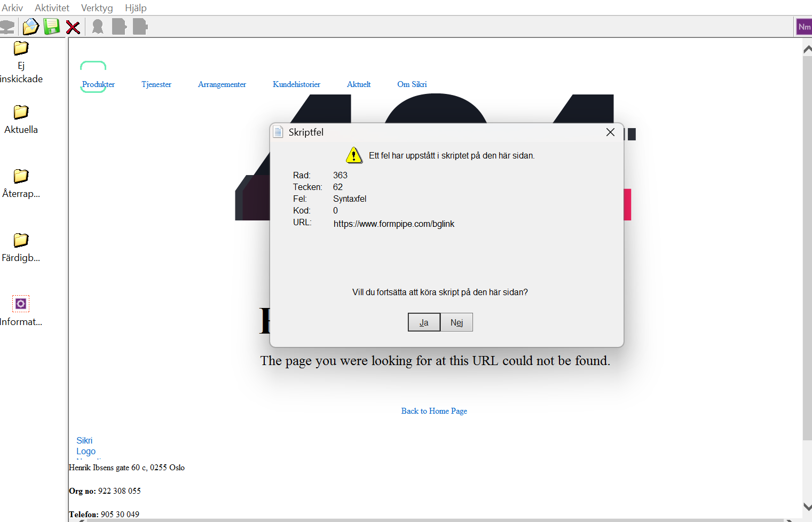812x522 pixels.
Task: Close the Skriptfel dialog with the X
Action: click(x=610, y=132)
